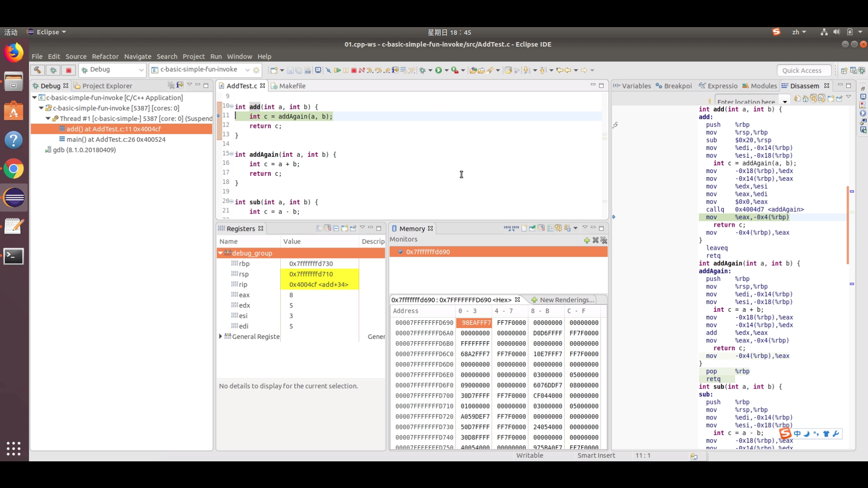This screenshot has height=488, width=868.
Task: Click Show Applications grid in dock
Action: tap(14, 448)
